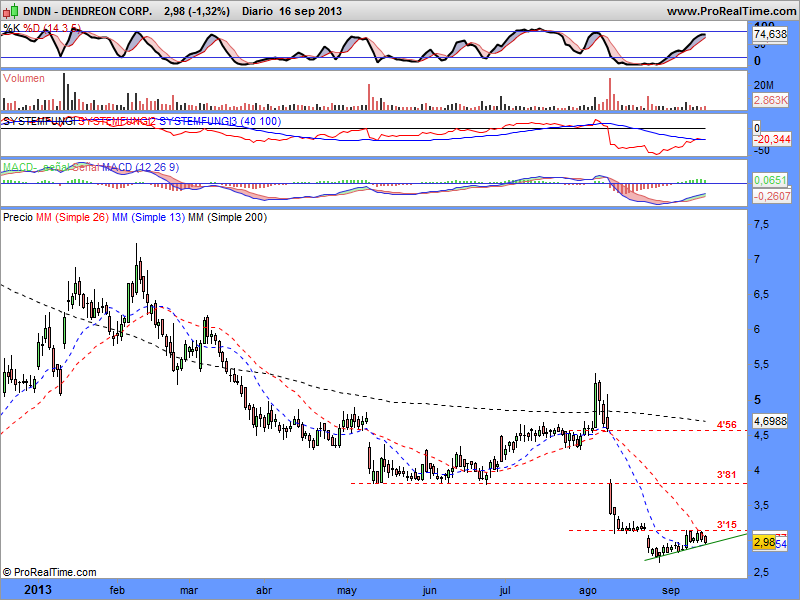Select the 4,6988 moving average value box

coord(770,421)
